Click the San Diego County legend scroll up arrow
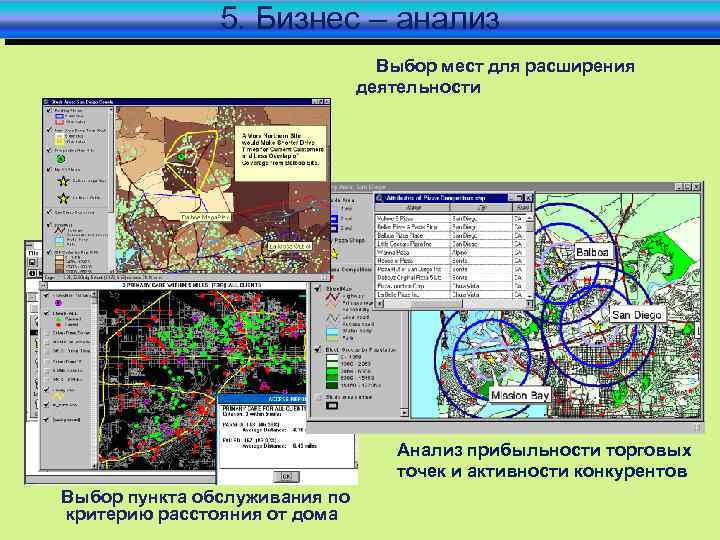The height and width of the screenshot is (540, 720). [x=111, y=110]
